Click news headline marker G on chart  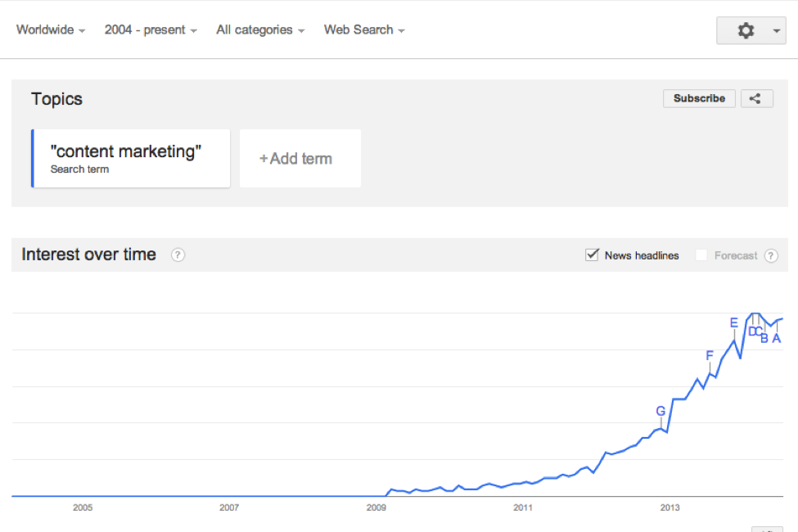click(660, 411)
